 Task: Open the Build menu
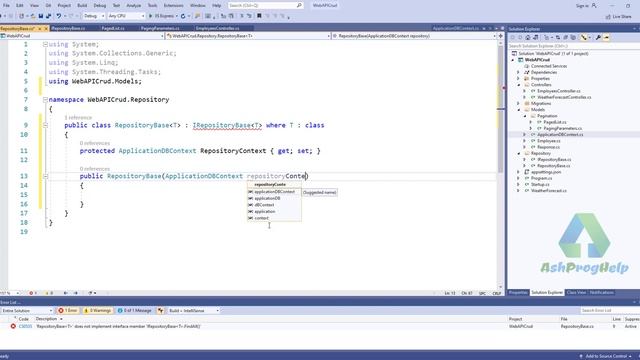pos(82,6)
